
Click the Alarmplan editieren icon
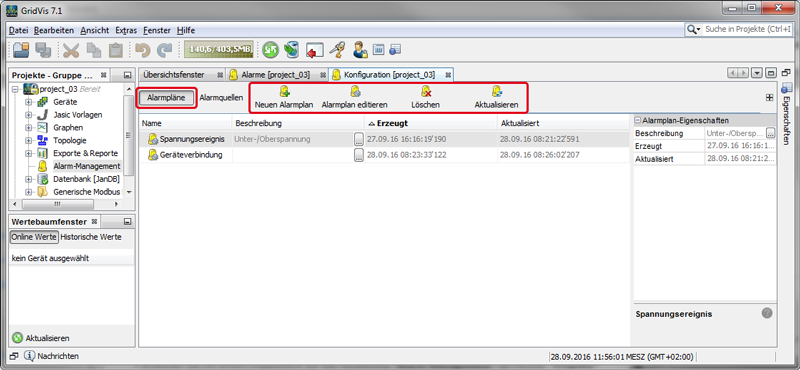point(355,92)
